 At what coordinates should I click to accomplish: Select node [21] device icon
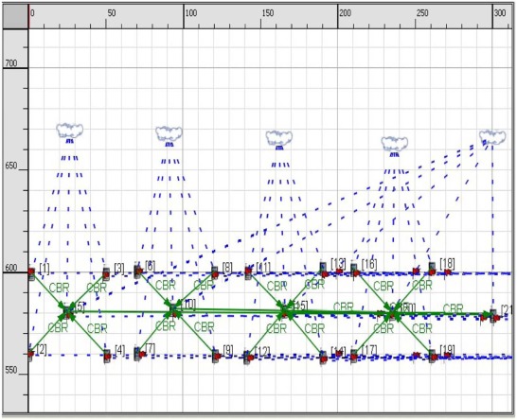[x=493, y=316]
